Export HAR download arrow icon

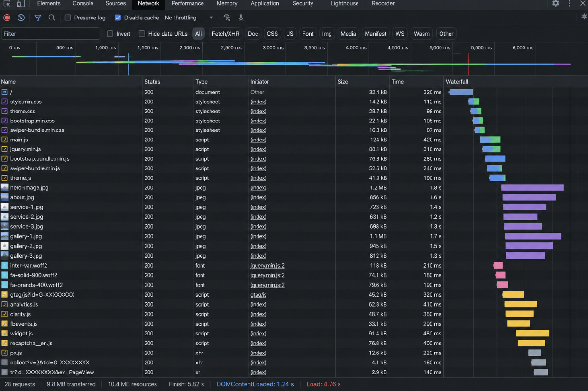click(x=241, y=18)
